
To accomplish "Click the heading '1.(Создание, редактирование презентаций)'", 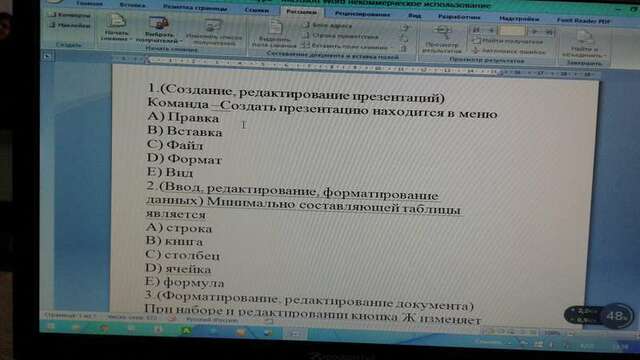I will 296,93.
